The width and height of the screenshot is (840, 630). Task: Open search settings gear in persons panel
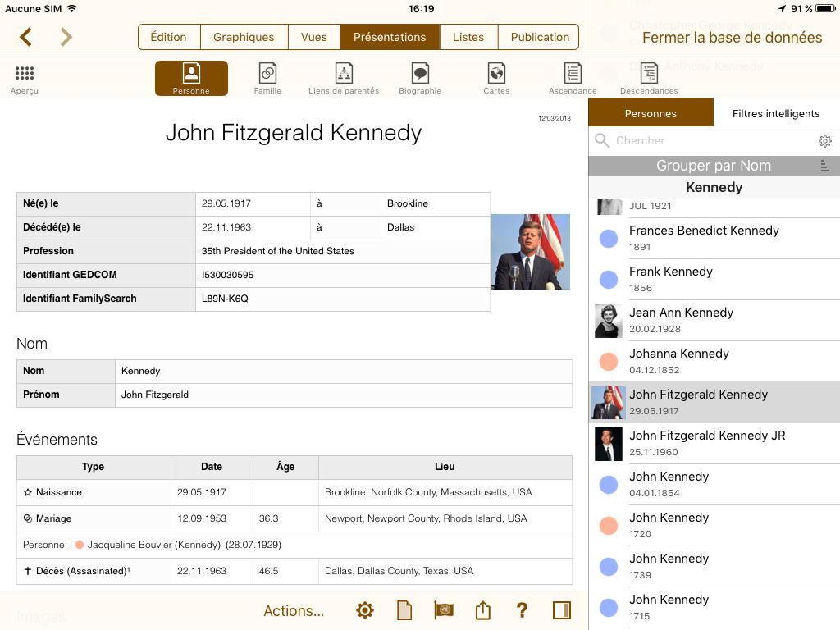point(825,141)
